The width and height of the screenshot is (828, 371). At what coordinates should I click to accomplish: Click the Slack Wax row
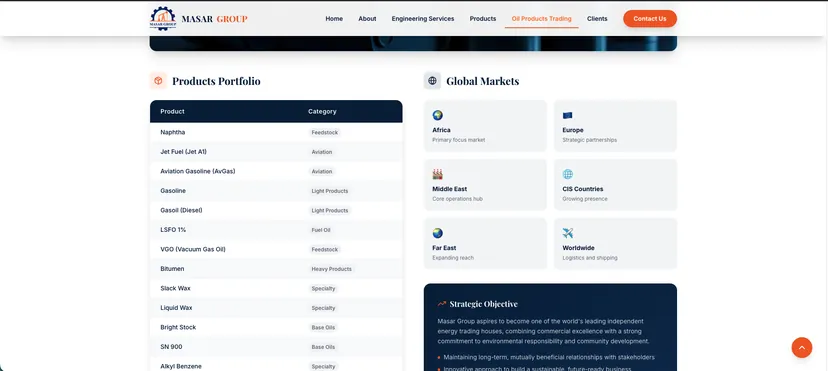click(x=276, y=288)
